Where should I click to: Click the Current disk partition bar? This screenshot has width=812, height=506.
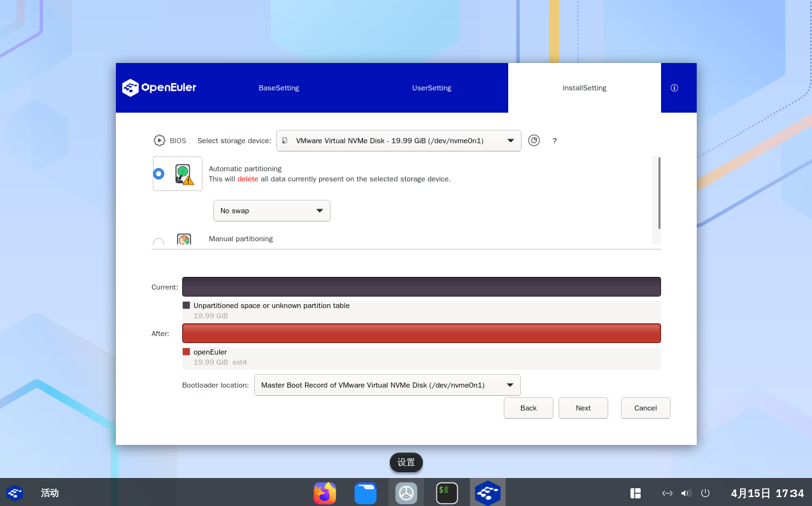(422, 287)
